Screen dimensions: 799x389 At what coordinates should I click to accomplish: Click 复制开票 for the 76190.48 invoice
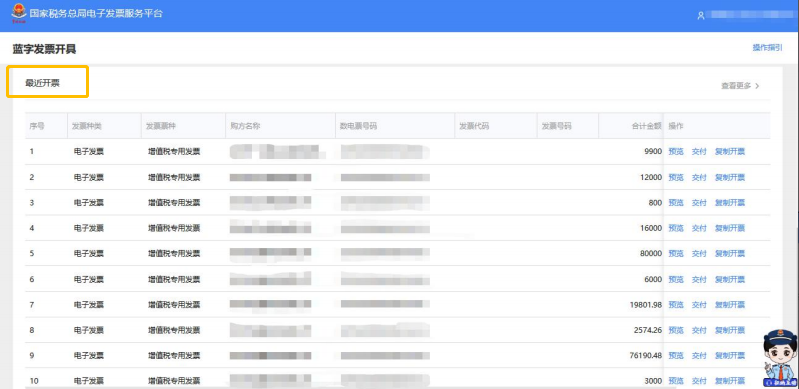pyautogui.click(x=730, y=355)
